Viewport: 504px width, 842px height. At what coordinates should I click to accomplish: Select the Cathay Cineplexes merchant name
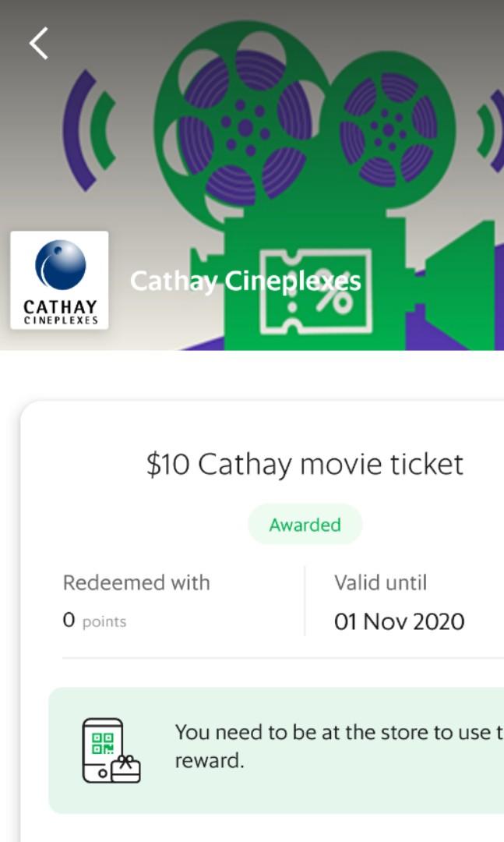245,281
